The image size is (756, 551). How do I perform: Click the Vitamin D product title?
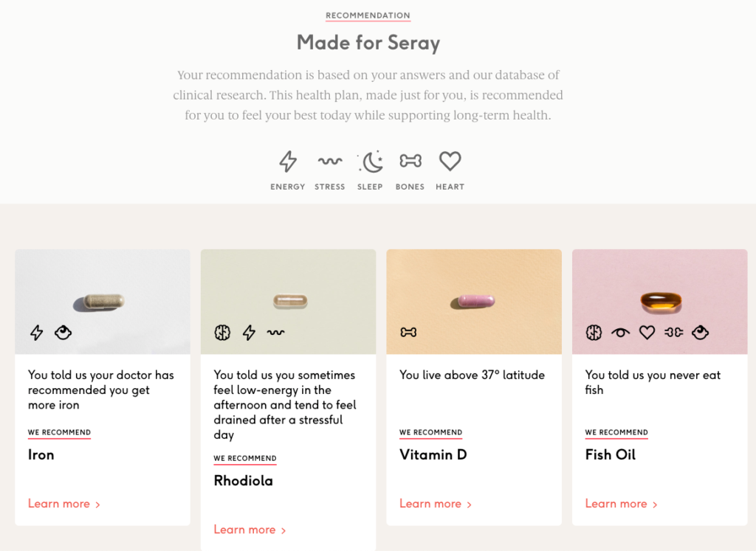[x=433, y=454]
